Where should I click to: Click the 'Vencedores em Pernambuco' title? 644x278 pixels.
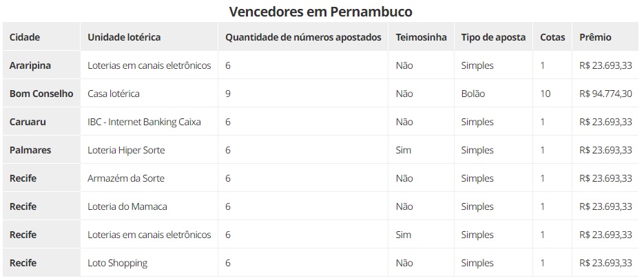[321, 12]
